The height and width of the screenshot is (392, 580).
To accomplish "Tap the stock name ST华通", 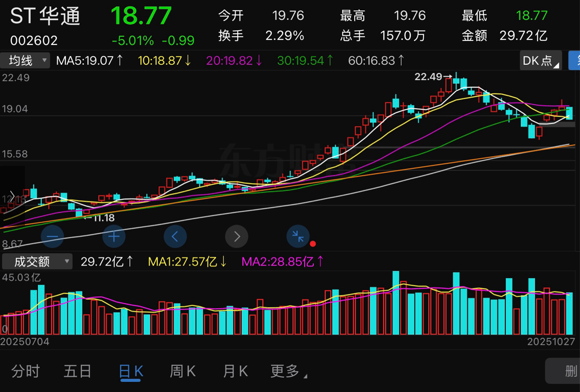I will pos(45,16).
